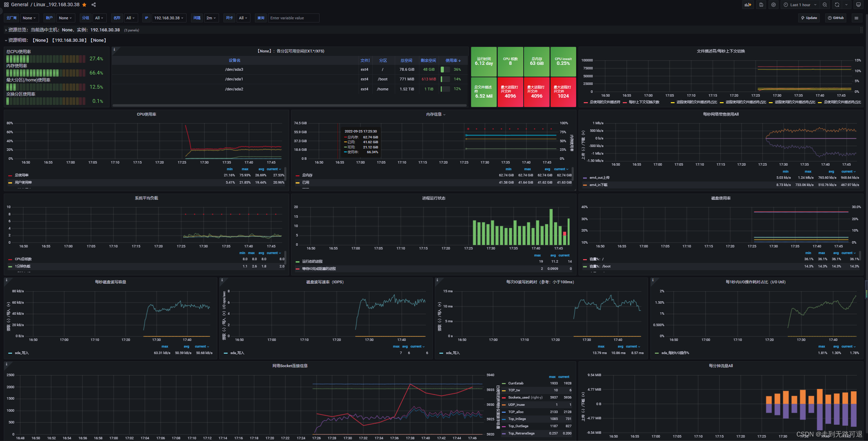This screenshot has width=868, height=441.
Task: Open the IP 192.168.30.38 dropdown
Action: [169, 18]
